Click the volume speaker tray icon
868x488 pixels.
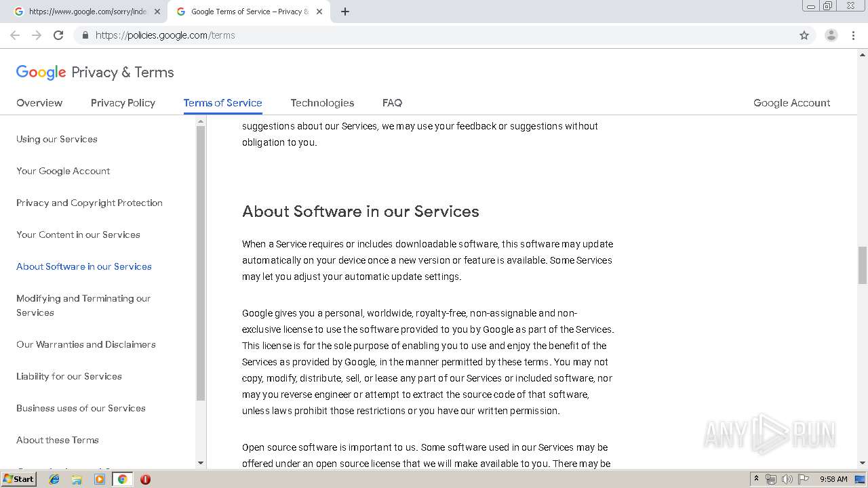(787, 479)
